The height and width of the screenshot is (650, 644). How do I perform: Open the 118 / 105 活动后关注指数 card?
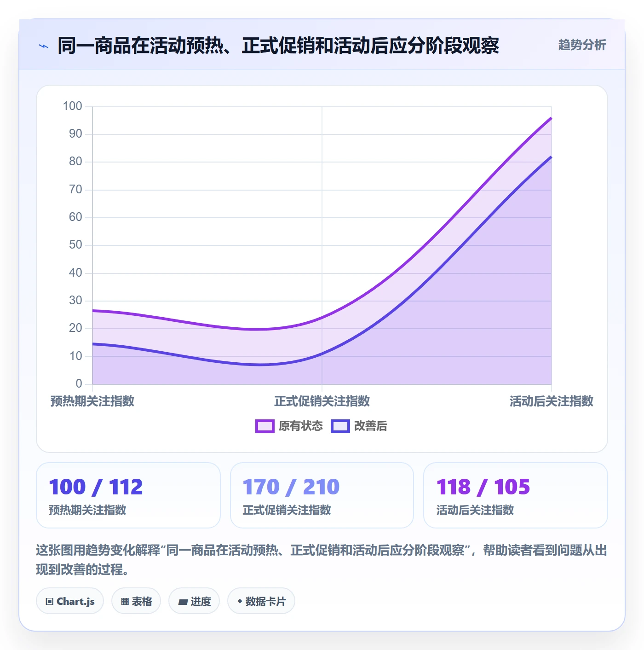[x=516, y=495]
